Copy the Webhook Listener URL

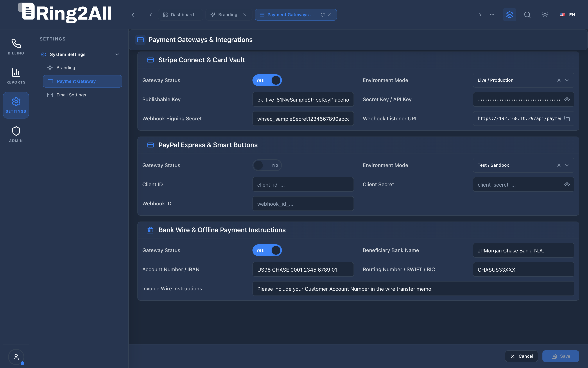coord(567,118)
